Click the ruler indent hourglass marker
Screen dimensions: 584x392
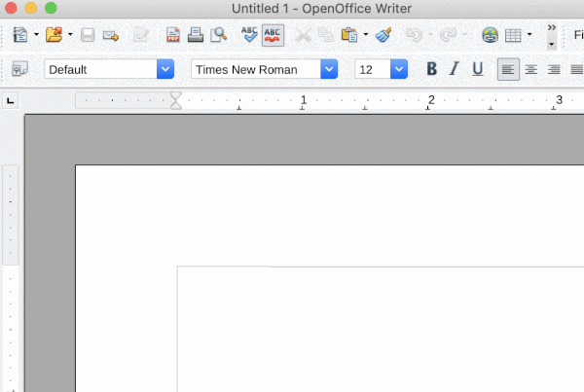click(x=176, y=100)
